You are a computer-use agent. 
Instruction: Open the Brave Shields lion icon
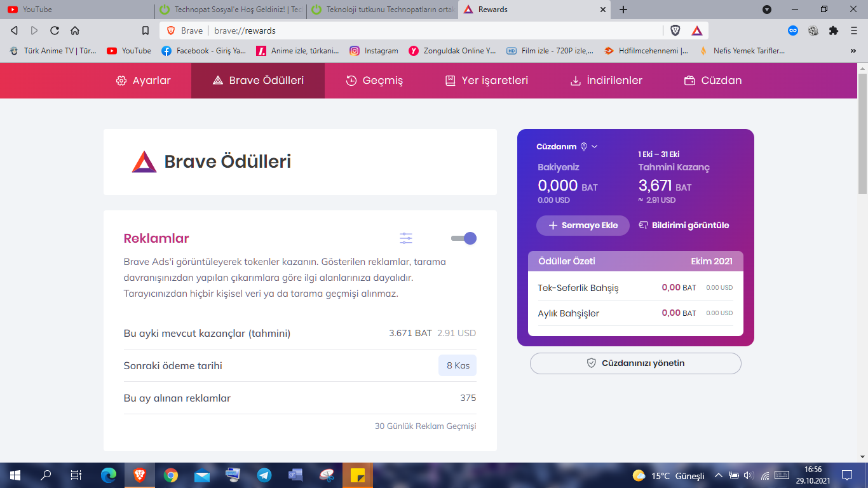pos(675,30)
